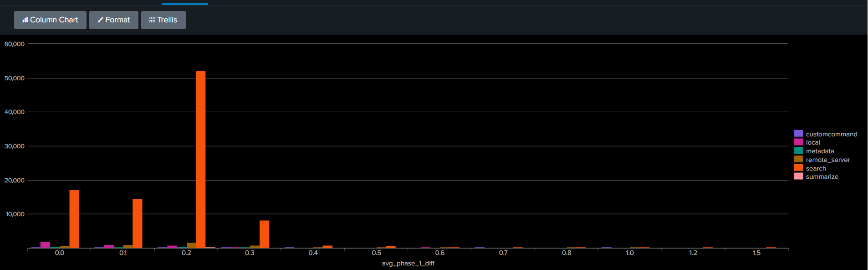Click the brown remote_server legend swatch
The width and height of the screenshot is (868, 270).
click(x=798, y=159)
